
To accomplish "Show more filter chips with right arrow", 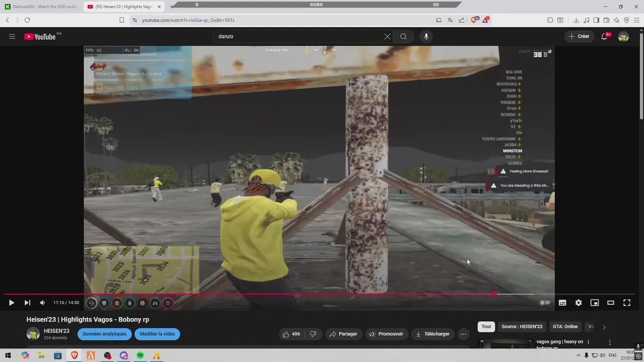I will [x=604, y=327].
